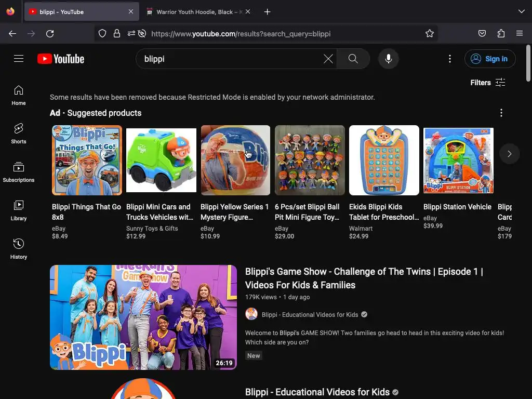The width and height of the screenshot is (532, 399).
Task: Open Blippi Things That Go 8x8 product
Action: click(87, 212)
